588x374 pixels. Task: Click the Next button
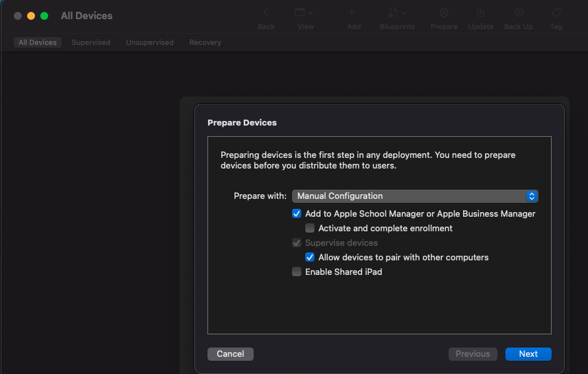pyautogui.click(x=529, y=354)
